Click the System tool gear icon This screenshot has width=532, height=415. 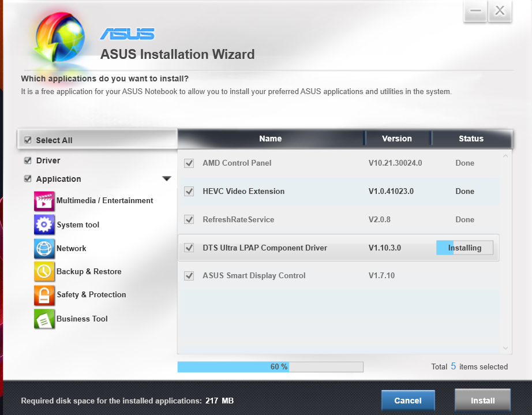click(44, 225)
